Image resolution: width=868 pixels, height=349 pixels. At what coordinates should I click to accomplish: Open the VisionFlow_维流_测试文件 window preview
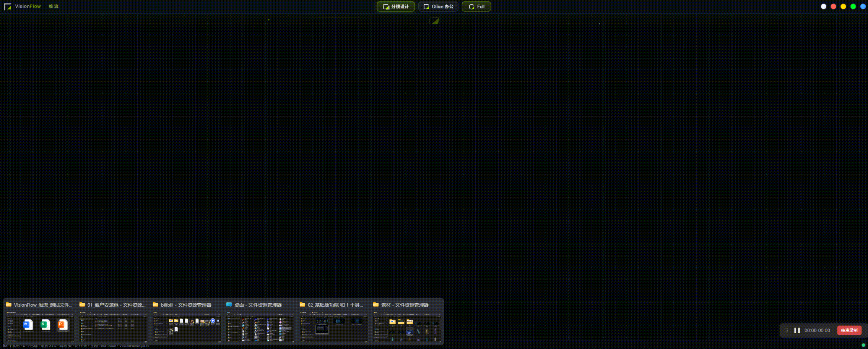40,327
